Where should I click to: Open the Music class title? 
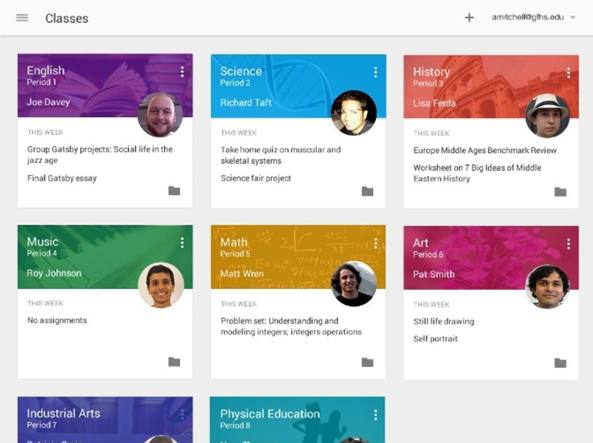pos(43,242)
